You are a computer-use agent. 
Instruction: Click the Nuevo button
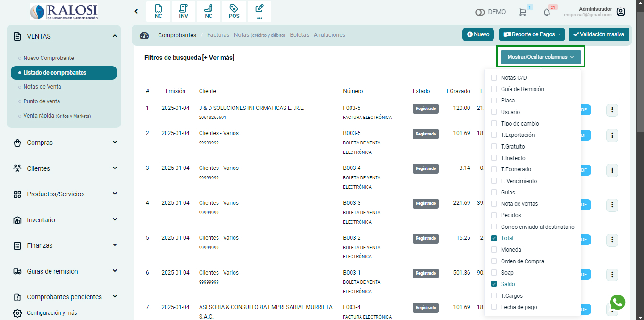point(478,34)
